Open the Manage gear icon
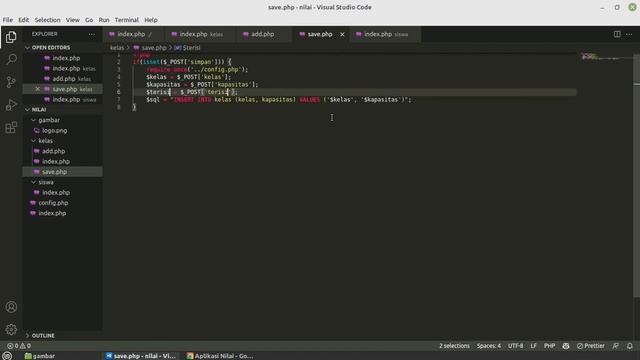Screen dimensions: 640x360 [x=11, y=329]
